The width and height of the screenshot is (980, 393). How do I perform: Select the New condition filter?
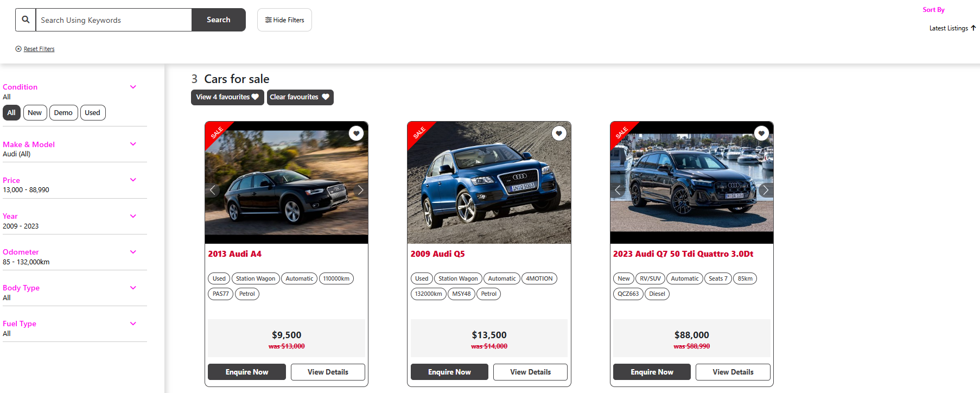tap(35, 113)
